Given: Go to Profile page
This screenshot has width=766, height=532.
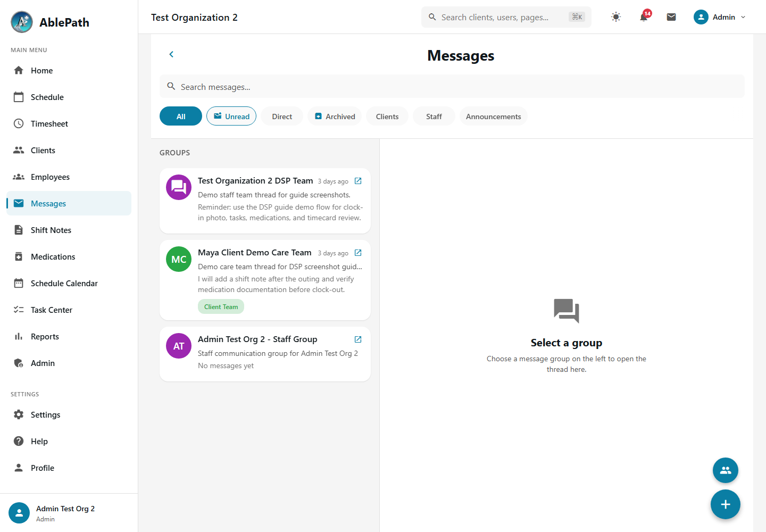Looking at the screenshot, I should (69, 468).
